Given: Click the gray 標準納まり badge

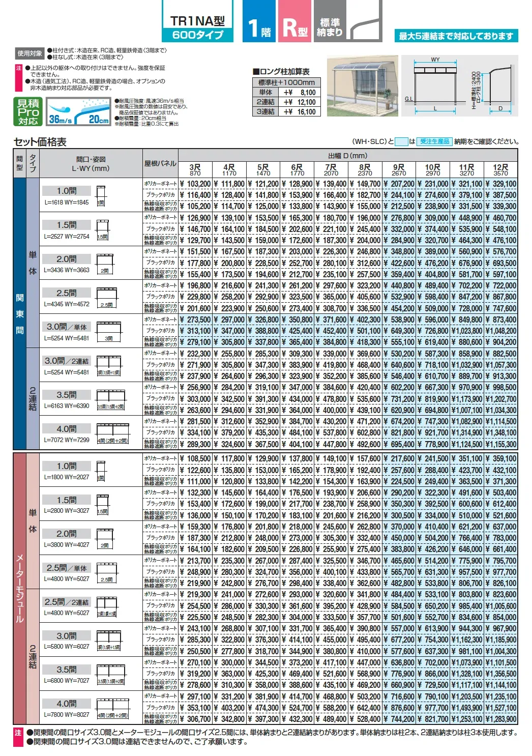Looking at the screenshot, I should click(x=330, y=22).
